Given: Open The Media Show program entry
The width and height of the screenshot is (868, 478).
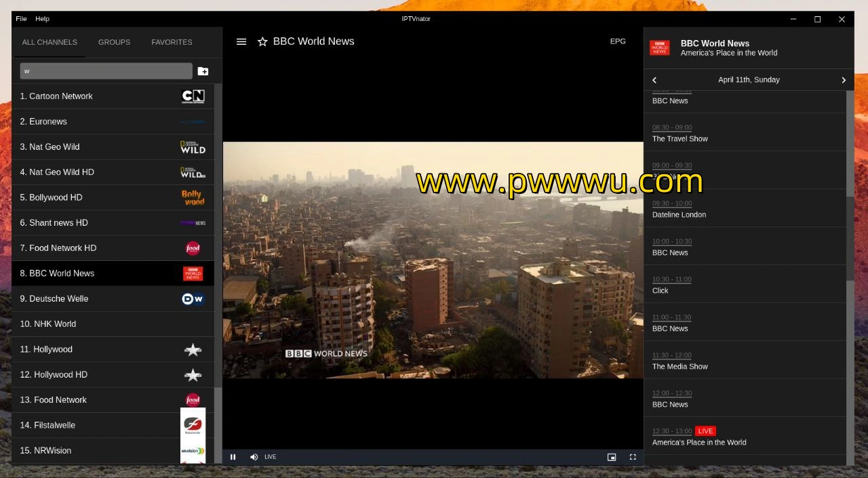Looking at the screenshot, I should [746, 361].
